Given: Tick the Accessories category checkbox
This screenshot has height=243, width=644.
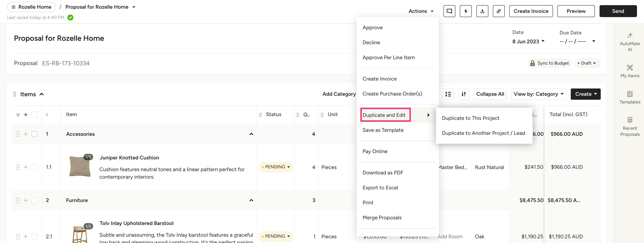Looking at the screenshot, I should (34, 134).
